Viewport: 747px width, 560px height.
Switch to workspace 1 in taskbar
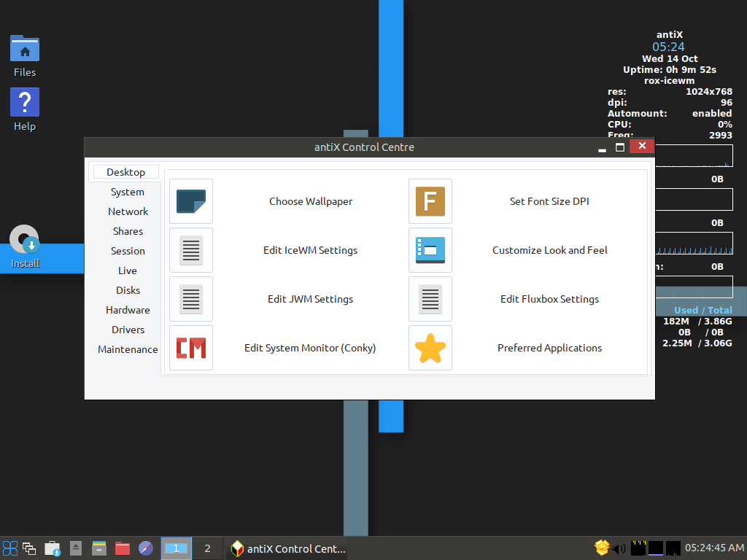tap(177, 548)
